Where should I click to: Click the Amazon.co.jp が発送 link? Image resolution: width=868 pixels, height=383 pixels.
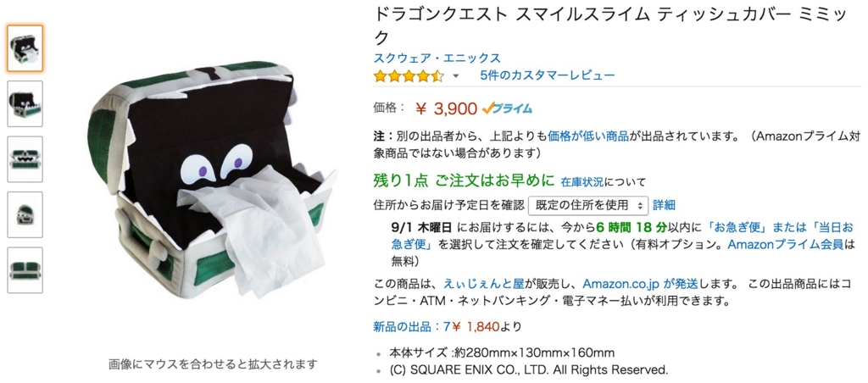pos(639,285)
